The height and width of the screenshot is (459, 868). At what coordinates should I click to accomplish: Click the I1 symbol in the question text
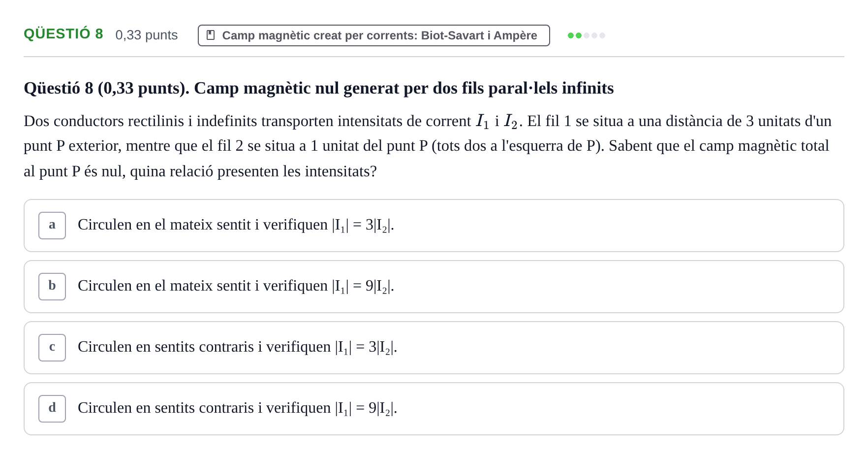pos(483,121)
